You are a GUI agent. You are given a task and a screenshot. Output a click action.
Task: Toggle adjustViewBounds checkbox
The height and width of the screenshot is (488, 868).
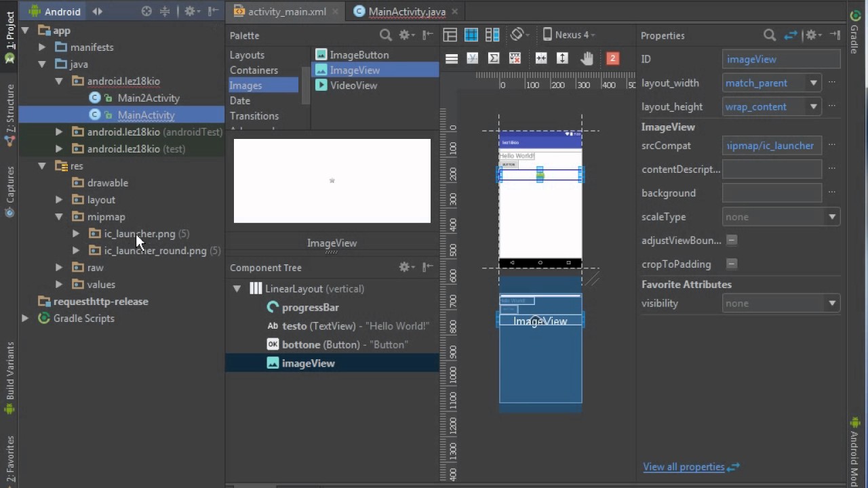(x=732, y=240)
